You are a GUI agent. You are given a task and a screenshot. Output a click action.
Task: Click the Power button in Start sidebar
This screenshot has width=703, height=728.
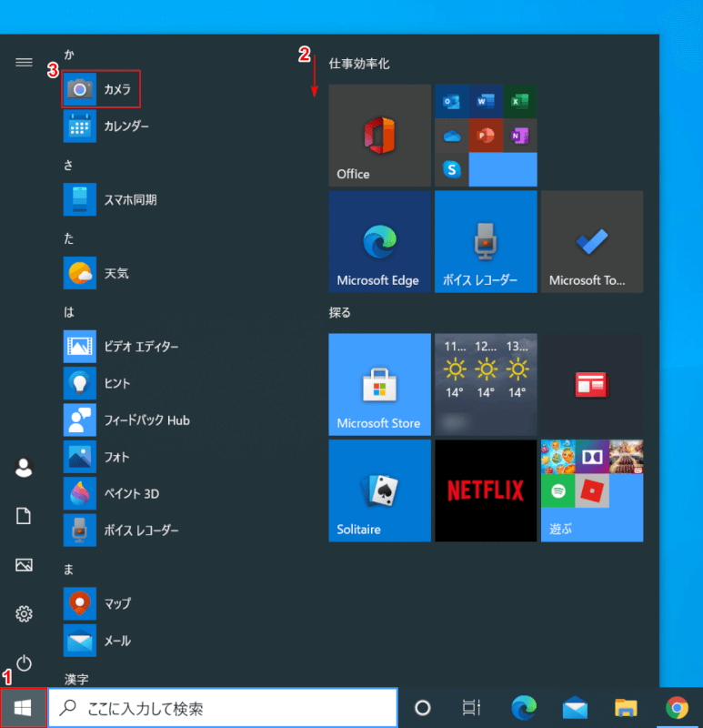point(25,662)
